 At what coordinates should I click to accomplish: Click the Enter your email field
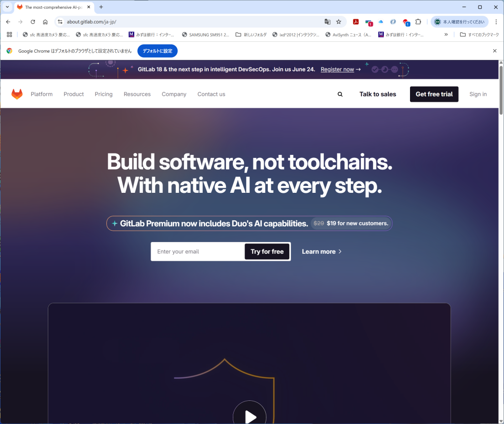[x=198, y=251]
